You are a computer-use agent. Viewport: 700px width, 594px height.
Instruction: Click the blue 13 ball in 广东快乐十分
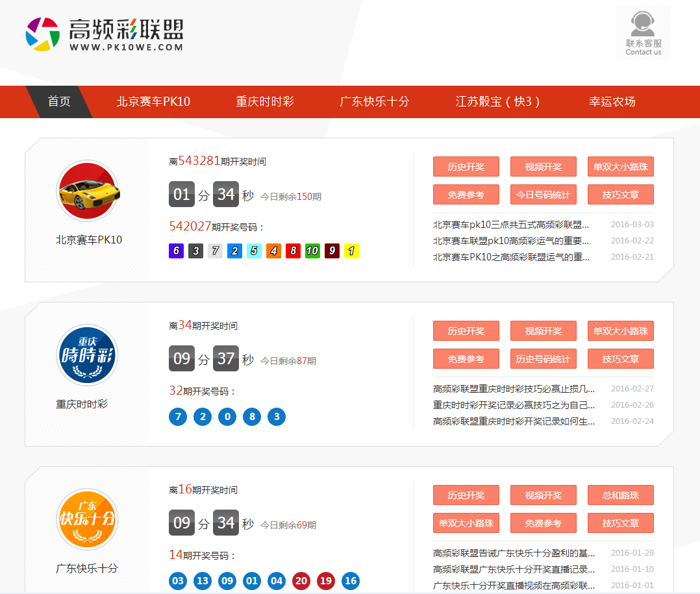(203, 581)
